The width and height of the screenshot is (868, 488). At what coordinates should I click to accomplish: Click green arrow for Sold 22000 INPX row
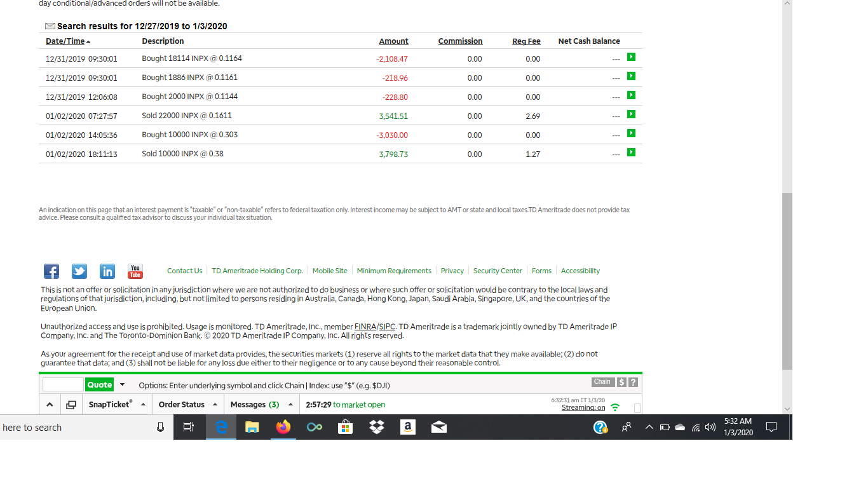click(631, 114)
